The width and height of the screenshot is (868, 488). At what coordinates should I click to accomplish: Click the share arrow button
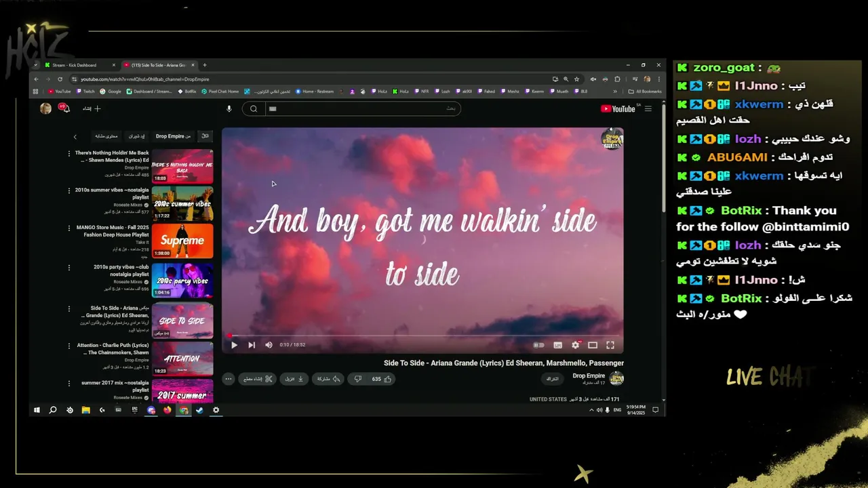328,379
